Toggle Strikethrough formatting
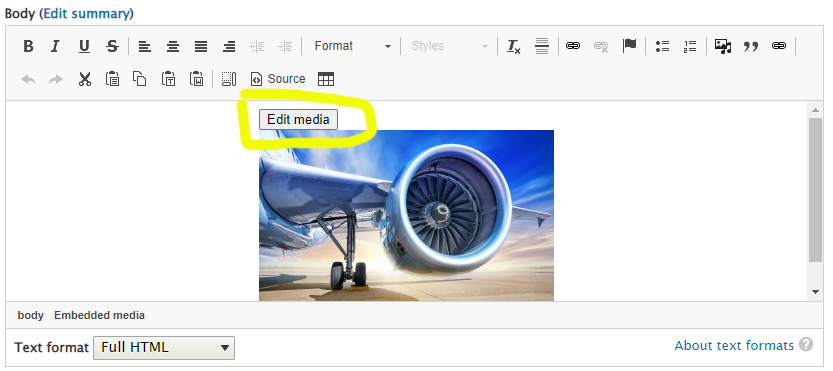The image size is (833, 371). click(x=112, y=46)
